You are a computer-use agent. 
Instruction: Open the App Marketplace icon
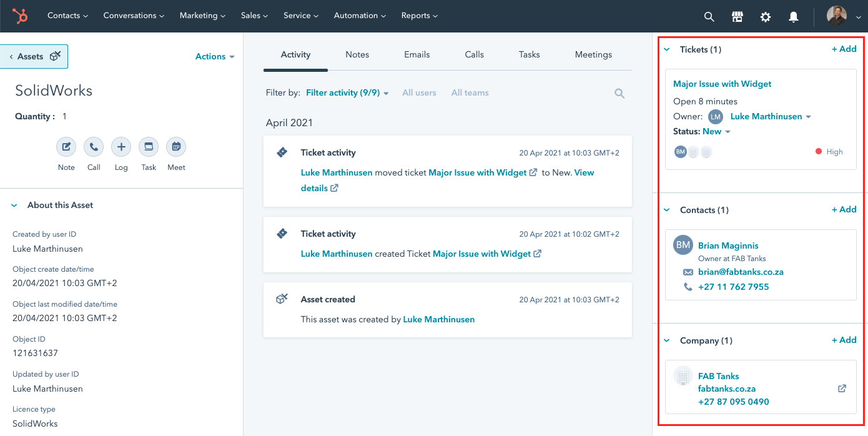pyautogui.click(x=737, y=16)
